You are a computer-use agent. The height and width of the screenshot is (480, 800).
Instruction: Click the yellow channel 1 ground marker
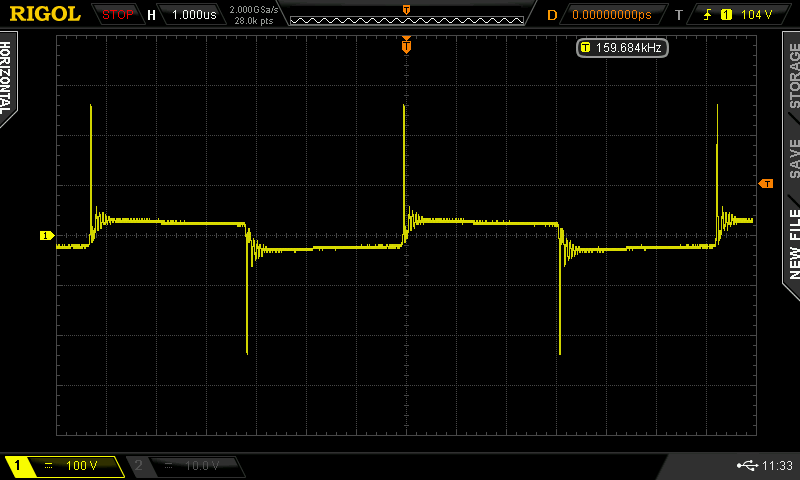click(x=46, y=236)
